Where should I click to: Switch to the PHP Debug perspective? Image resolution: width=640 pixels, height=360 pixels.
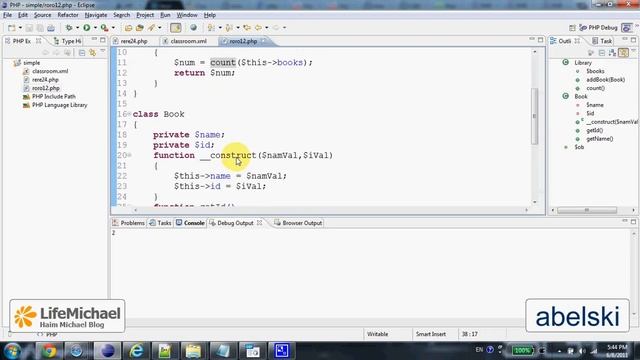598,28
